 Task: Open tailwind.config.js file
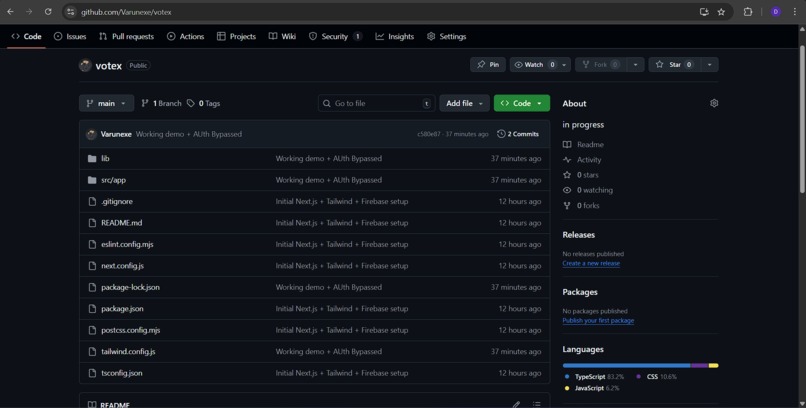(128, 352)
